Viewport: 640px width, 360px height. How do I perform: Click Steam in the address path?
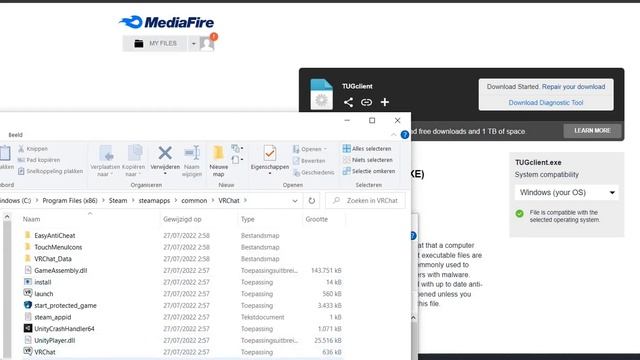tap(118, 200)
